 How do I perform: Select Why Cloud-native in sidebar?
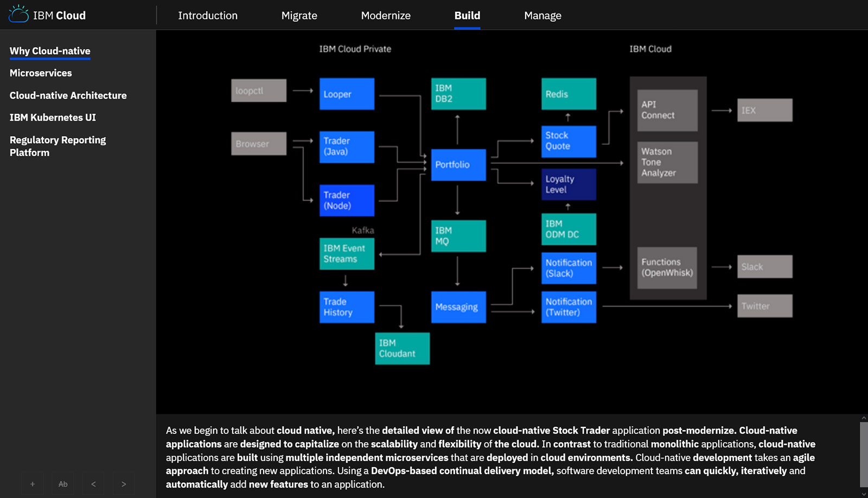coord(50,51)
